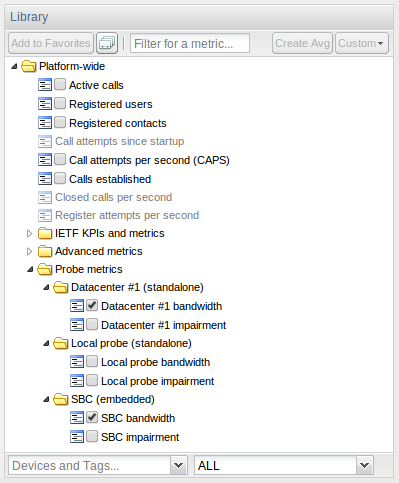Click the stacked windows icon beside Add to Favorites
The width and height of the screenshot is (399, 483).
pyautogui.click(x=107, y=43)
